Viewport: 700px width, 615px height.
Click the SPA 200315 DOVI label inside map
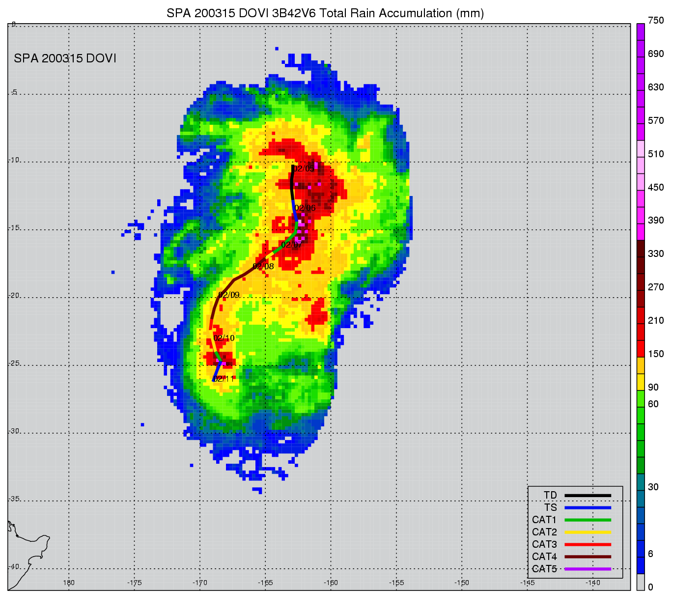click(65, 58)
